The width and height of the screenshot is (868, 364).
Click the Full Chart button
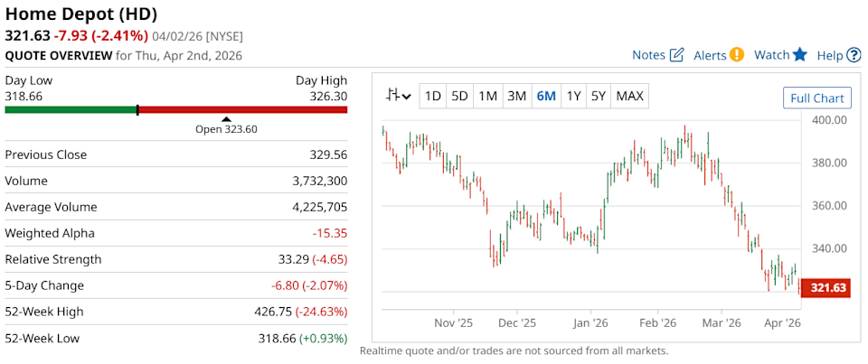click(816, 98)
